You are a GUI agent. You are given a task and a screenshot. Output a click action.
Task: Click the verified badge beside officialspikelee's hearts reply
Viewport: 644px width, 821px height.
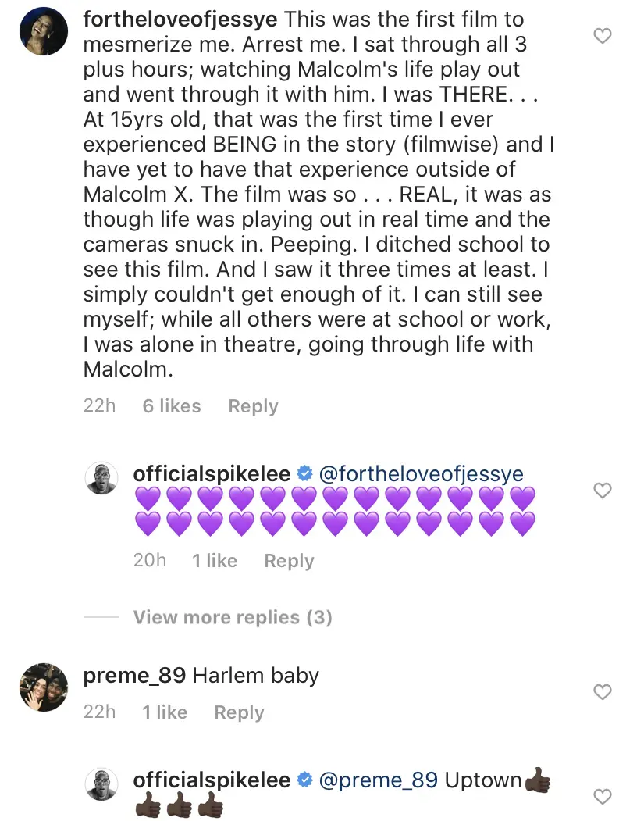click(305, 474)
